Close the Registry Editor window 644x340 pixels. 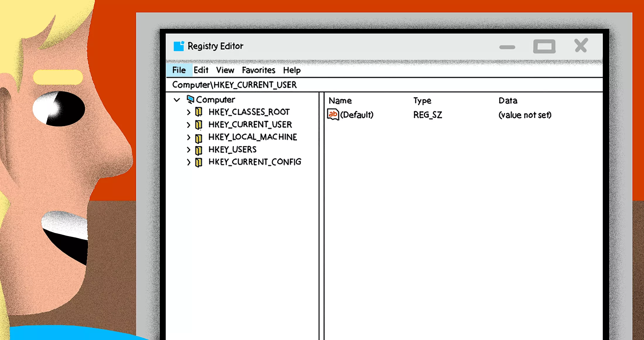point(581,45)
